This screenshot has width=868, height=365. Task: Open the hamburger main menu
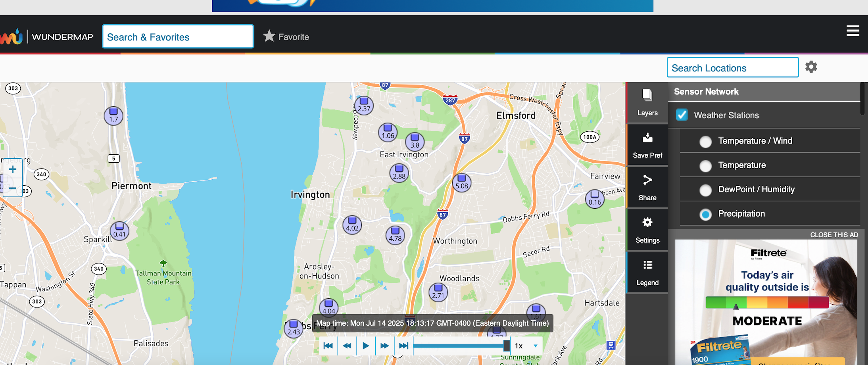(852, 31)
